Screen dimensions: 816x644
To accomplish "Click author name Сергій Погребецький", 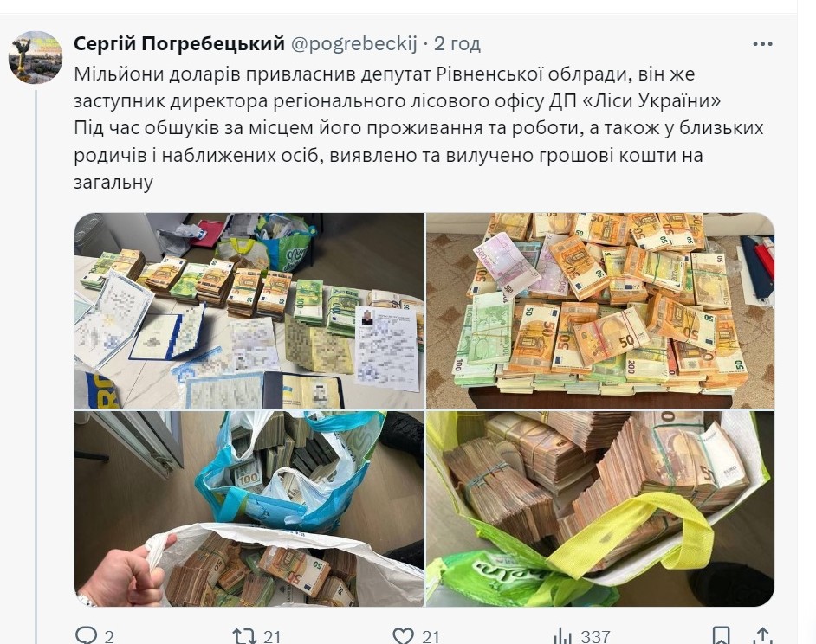I will 179,43.
